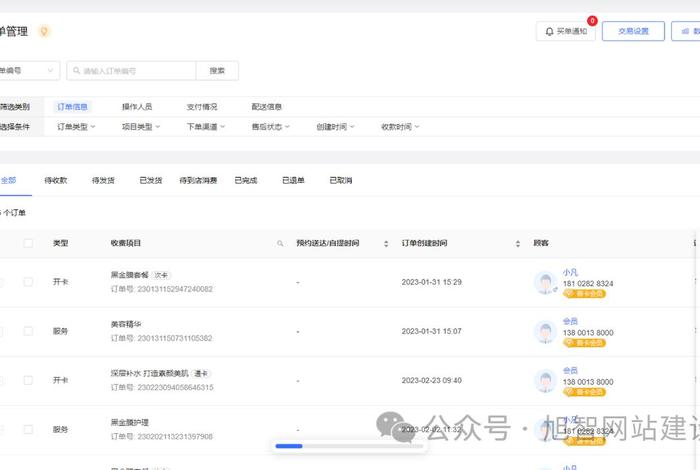
Task: Focus the order number search input field
Action: pos(131,71)
